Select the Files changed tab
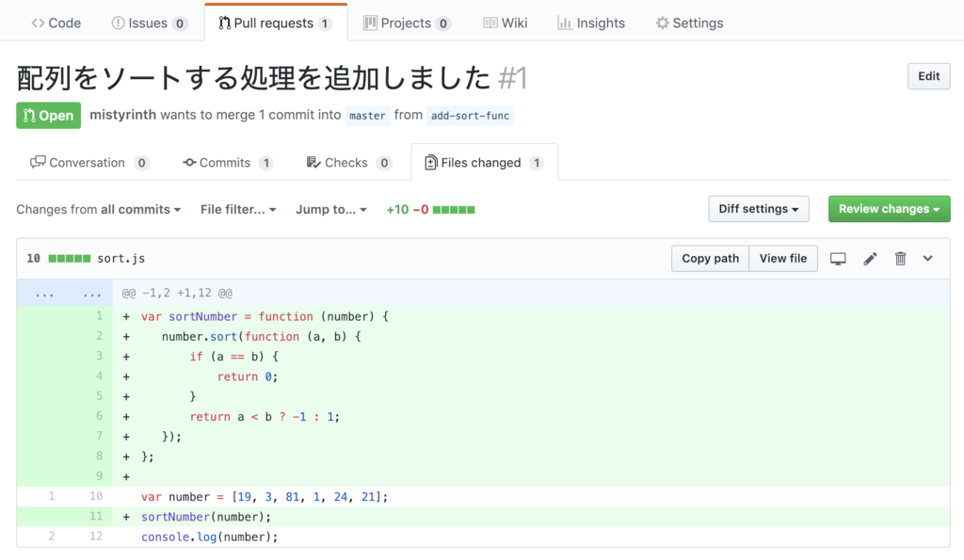The height and width of the screenshot is (560, 964). pyautogui.click(x=485, y=163)
